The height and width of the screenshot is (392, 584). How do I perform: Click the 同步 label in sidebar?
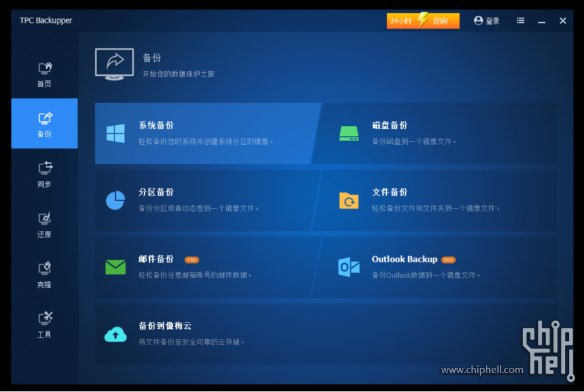point(44,184)
